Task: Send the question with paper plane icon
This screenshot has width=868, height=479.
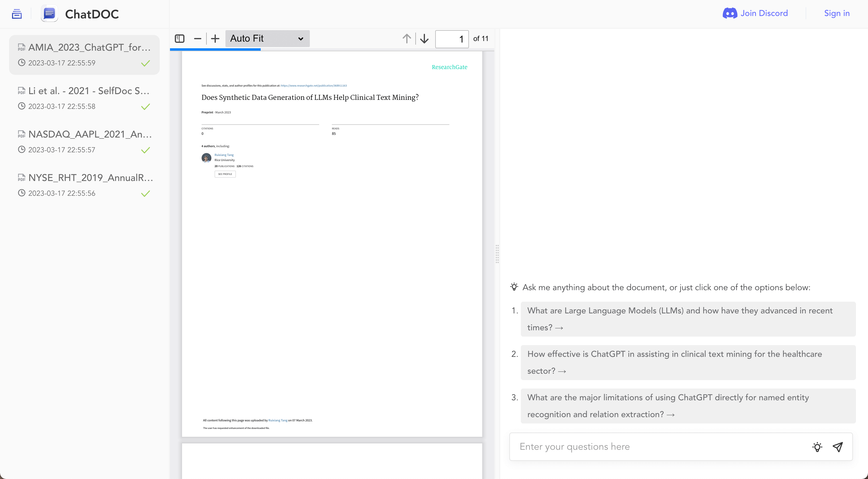Action: click(x=838, y=447)
